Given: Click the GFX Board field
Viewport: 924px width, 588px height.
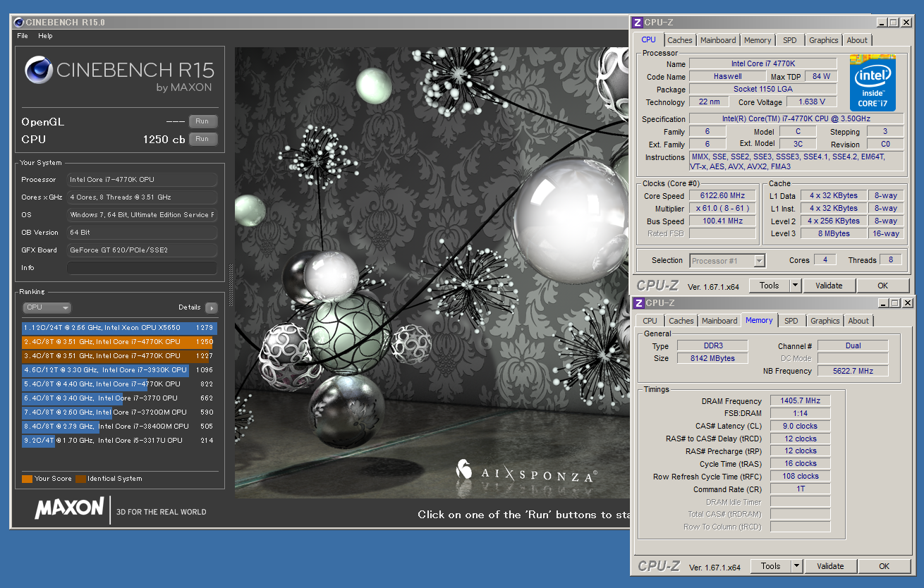Looking at the screenshot, I should click(142, 250).
